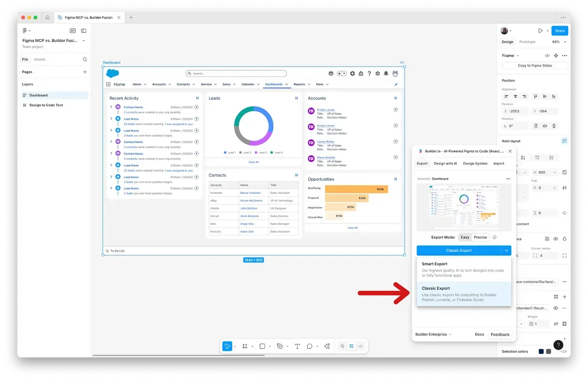
Task: Open the Figma main menu logo
Action: [25, 31]
